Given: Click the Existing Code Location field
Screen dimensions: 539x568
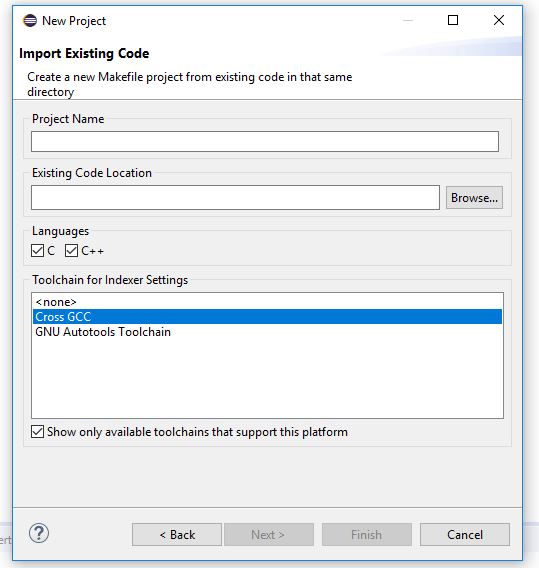Looking at the screenshot, I should pos(235,197).
